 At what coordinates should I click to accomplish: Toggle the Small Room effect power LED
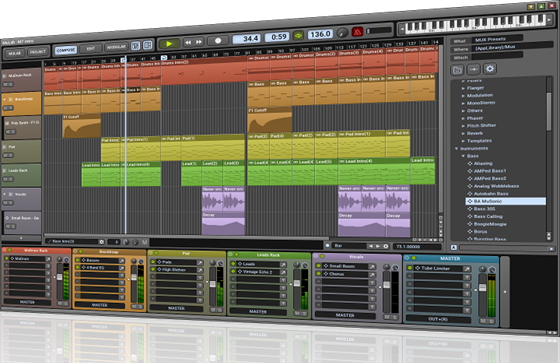point(318,266)
